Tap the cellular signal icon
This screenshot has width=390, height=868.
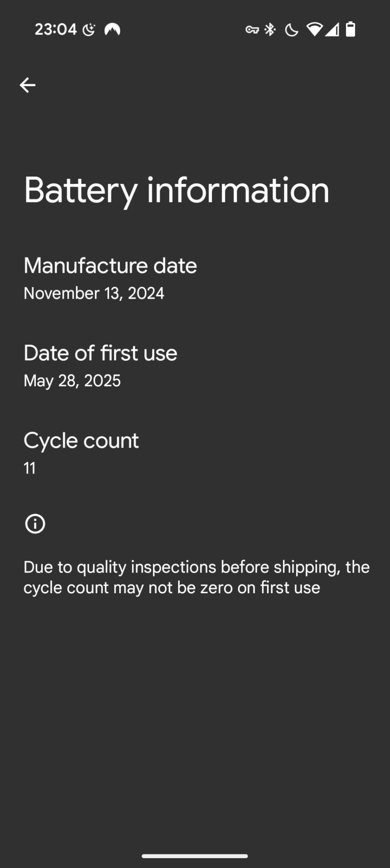click(332, 30)
